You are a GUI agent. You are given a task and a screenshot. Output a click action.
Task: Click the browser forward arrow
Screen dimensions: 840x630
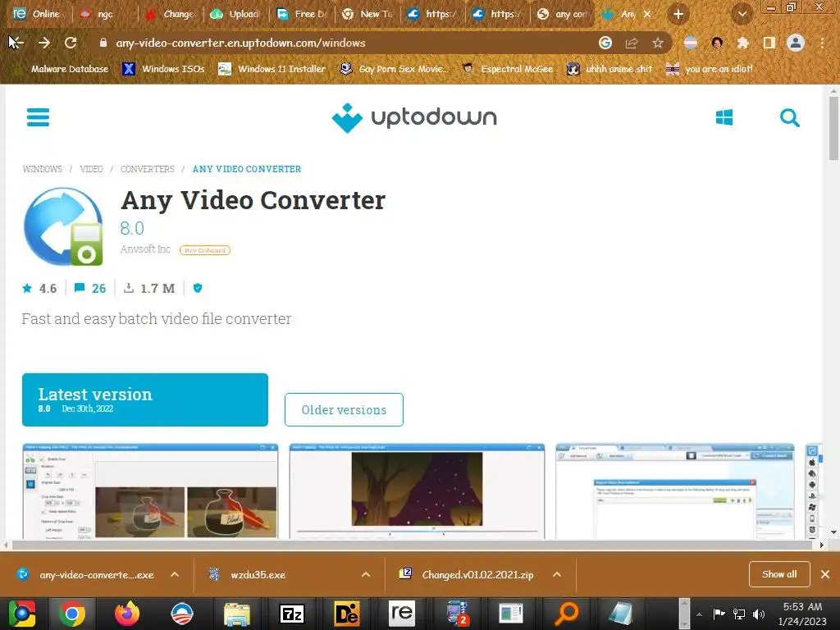pyautogui.click(x=44, y=43)
